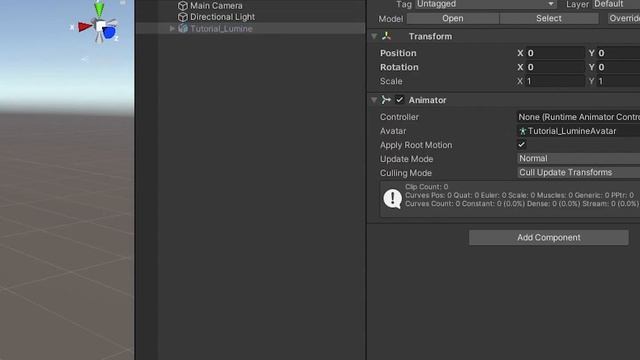Click the Animator component icon
The height and width of the screenshot is (360, 640).
click(386, 100)
